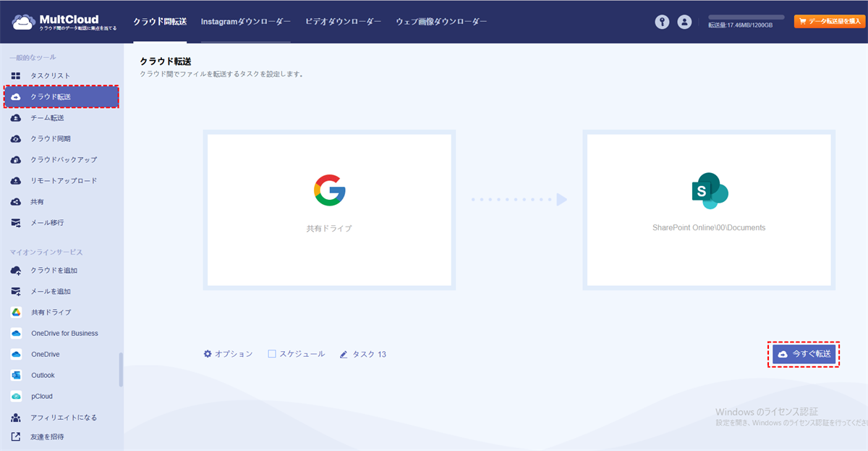The image size is (868, 451).
Task: Click the options gear icon
Action: coord(208,354)
